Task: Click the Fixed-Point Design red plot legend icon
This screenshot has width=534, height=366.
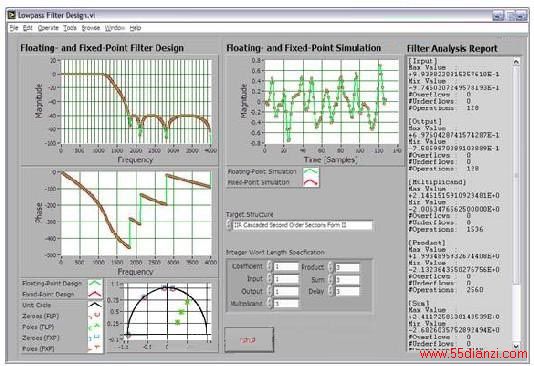Action: 95,294
